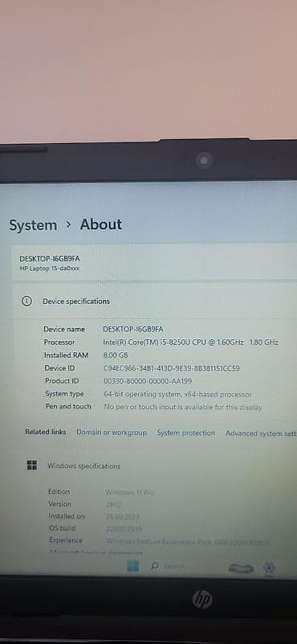Select the Intel Core i5-8250U processor value

click(x=191, y=343)
